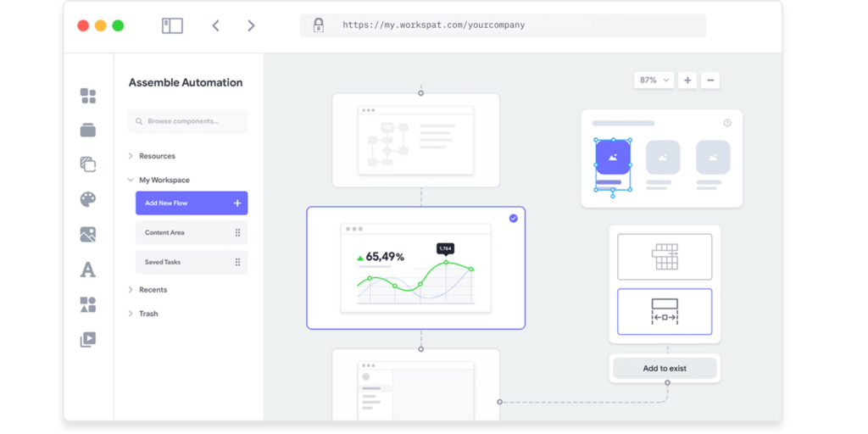Click the Add New Flow button
This screenshot has width=868, height=434.
click(x=191, y=203)
